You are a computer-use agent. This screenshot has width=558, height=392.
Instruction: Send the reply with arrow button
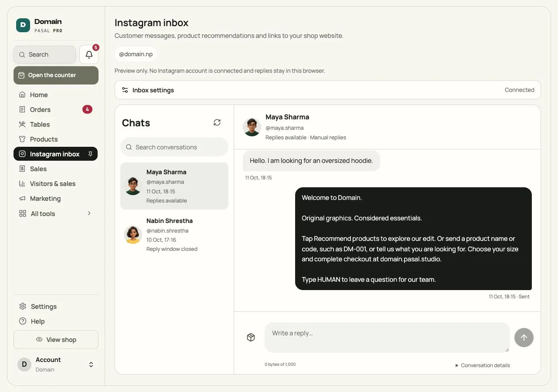524,338
